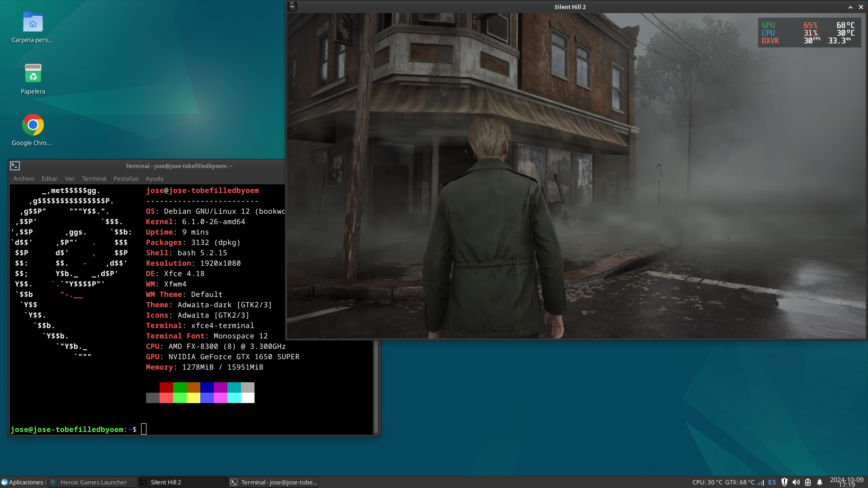Click the CPU 31% overlay reading in game
This screenshot has height=488, width=868.
(x=810, y=33)
